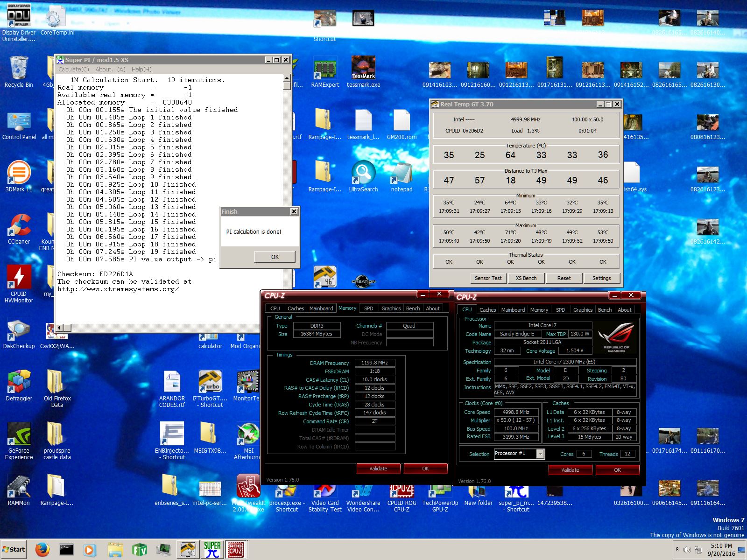Launch the CCleaner shortcut
The height and width of the screenshot is (560, 747).
(19, 228)
